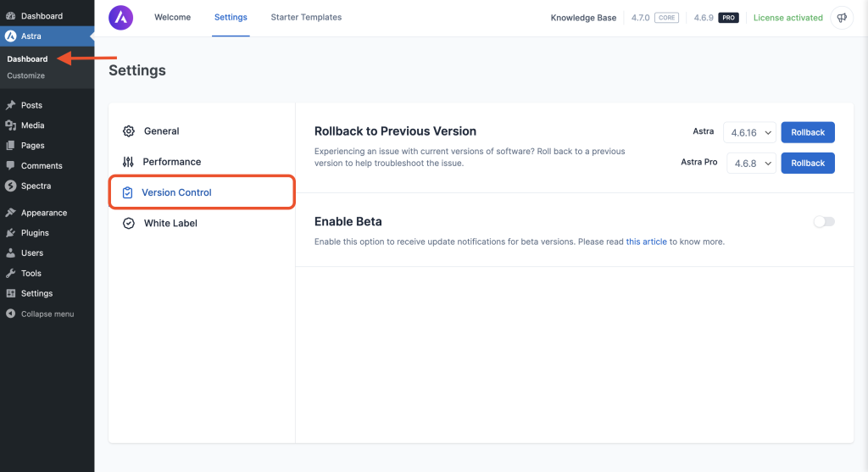The image size is (868, 472).
Task: Click the White Label checkmark icon
Action: pos(129,223)
